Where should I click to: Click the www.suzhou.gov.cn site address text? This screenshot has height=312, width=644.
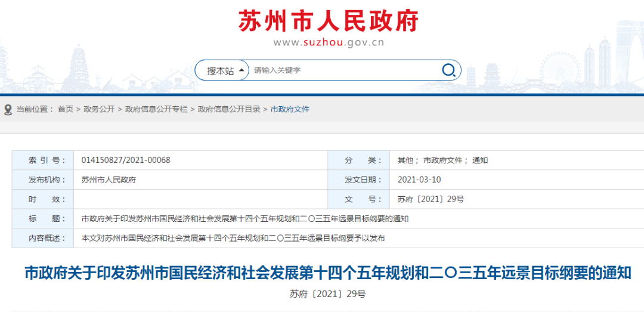coord(329,43)
